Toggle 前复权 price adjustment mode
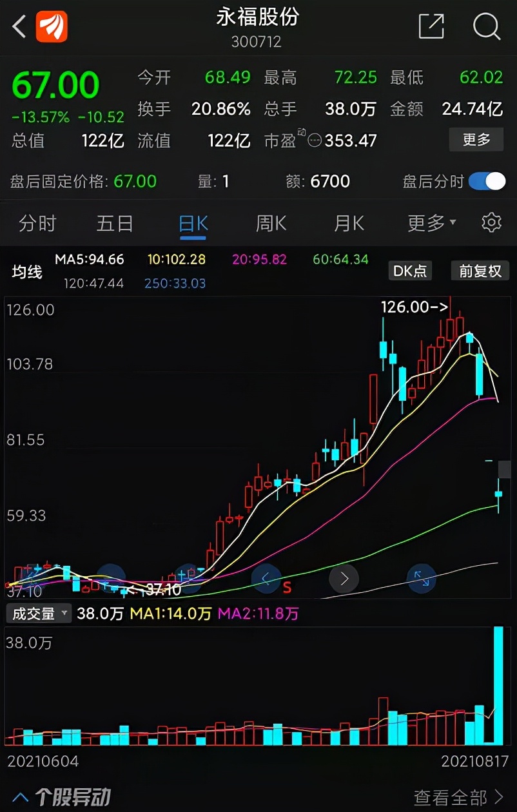The height and width of the screenshot is (812, 517). pyautogui.click(x=480, y=271)
